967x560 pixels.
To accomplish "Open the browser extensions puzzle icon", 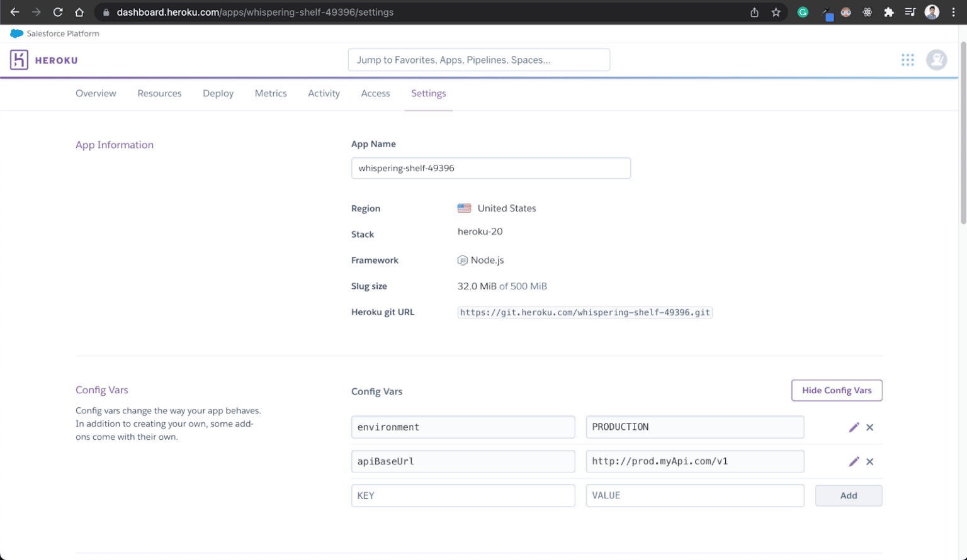I will (888, 12).
